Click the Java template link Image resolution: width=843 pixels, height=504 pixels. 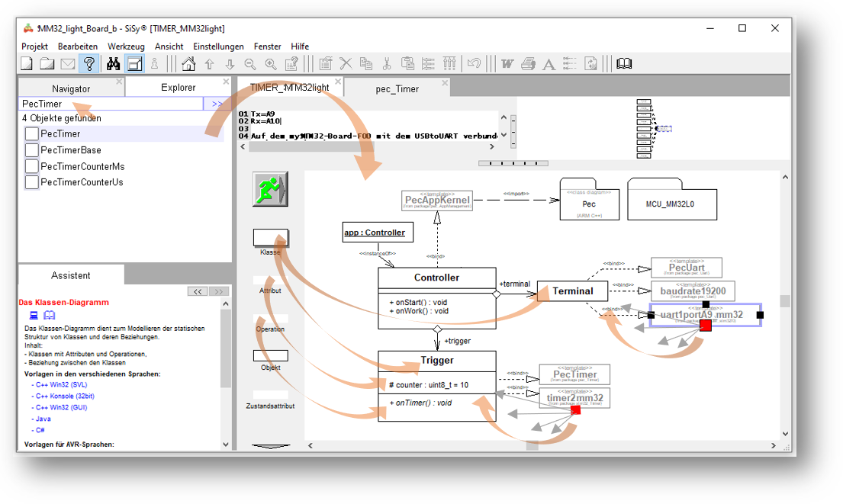[x=43, y=419]
